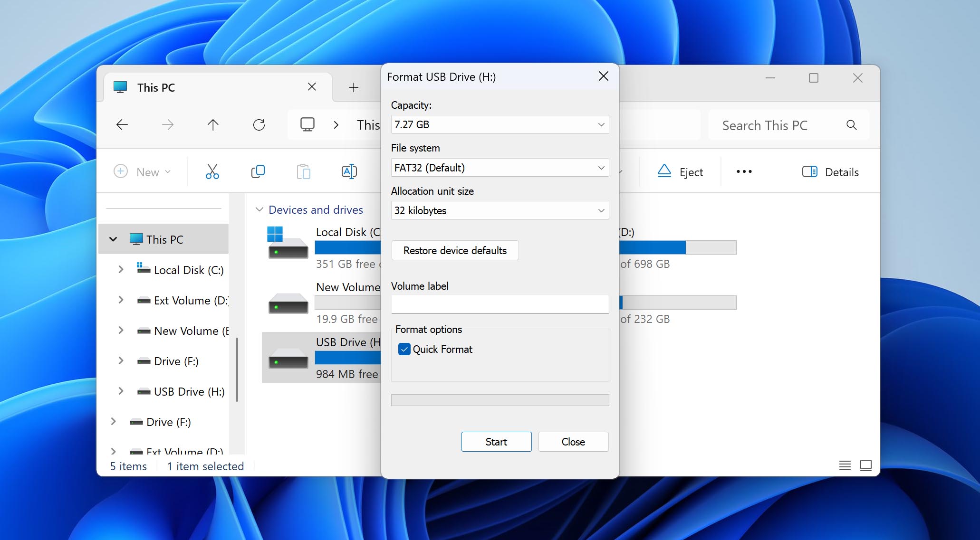Expand the address bar path chevron
Screen dimensions: 980x540
pyautogui.click(x=336, y=125)
